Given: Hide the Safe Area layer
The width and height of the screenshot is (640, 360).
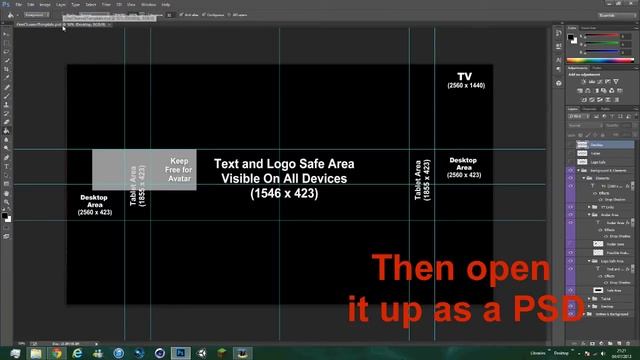Looking at the screenshot, I should (571, 290).
